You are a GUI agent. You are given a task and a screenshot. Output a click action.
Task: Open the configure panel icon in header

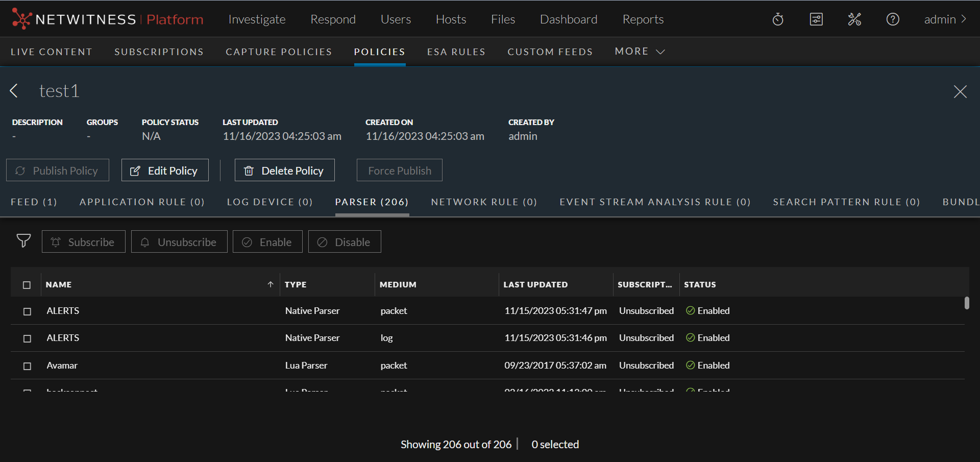[816, 19]
